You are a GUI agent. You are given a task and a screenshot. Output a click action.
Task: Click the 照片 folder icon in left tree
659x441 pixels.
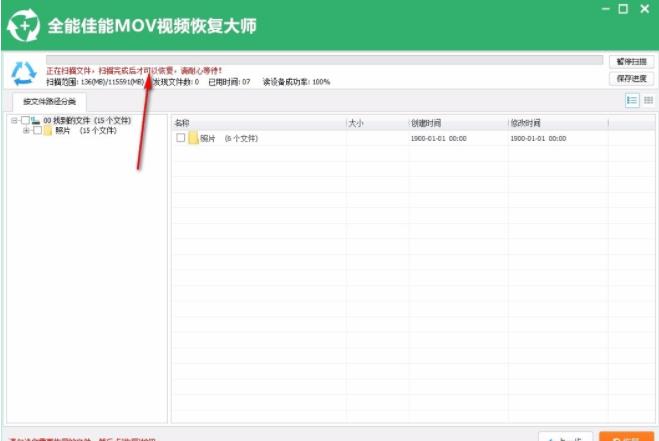tap(47, 130)
